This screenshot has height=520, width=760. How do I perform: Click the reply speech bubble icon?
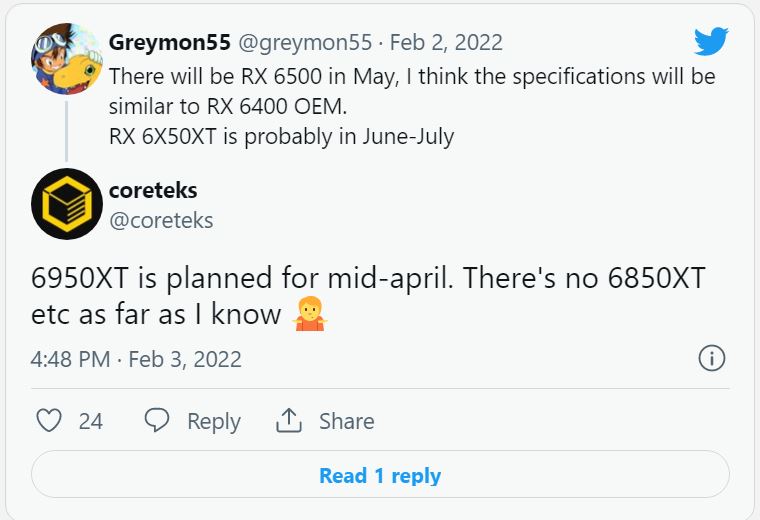tap(157, 420)
